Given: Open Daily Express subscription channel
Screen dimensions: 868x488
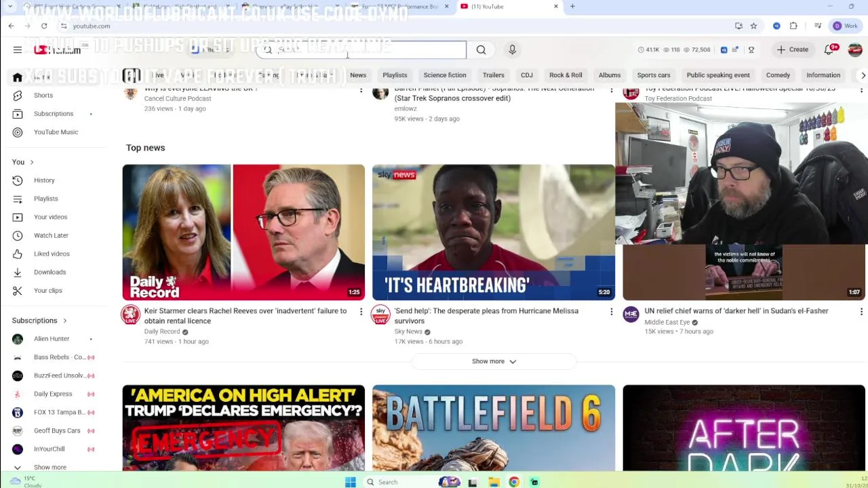Looking at the screenshot, I should (52, 394).
